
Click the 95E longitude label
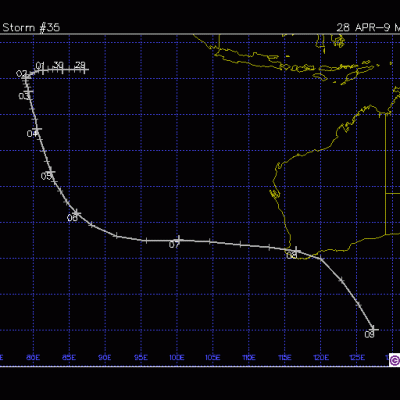click(141, 358)
